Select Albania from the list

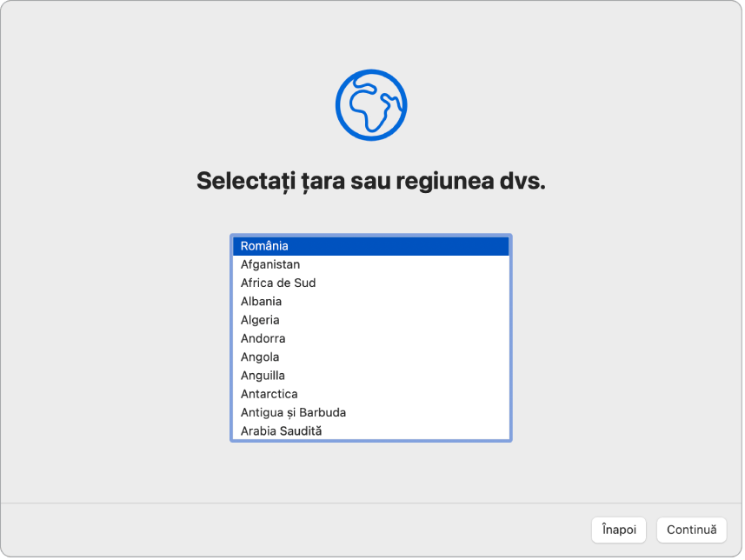pos(372,301)
